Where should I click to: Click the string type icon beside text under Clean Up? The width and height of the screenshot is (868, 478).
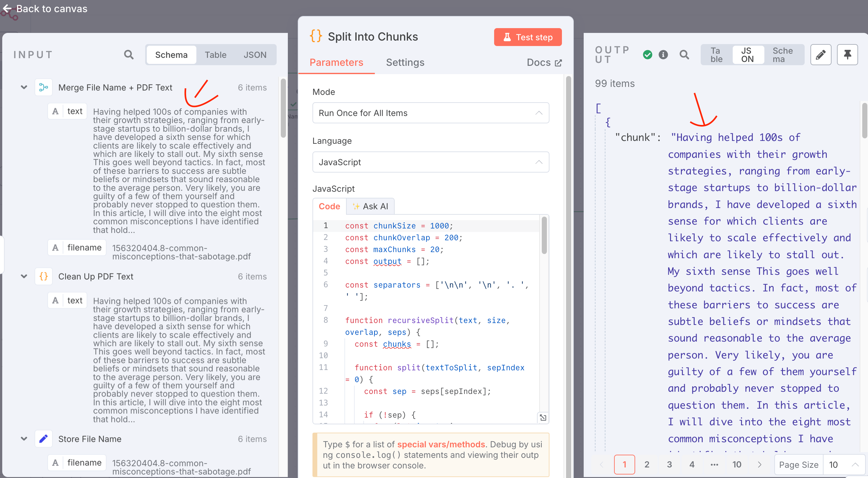point(55,300)
